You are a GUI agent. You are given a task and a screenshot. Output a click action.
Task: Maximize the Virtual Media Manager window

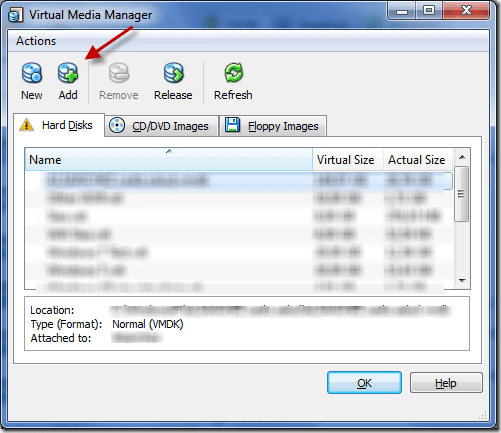pyautogui.click(x=429, y=11)
